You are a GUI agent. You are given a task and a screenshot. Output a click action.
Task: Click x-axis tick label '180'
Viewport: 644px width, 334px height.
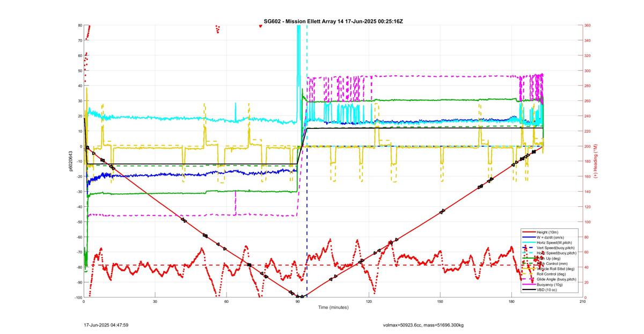click(511, 301)
